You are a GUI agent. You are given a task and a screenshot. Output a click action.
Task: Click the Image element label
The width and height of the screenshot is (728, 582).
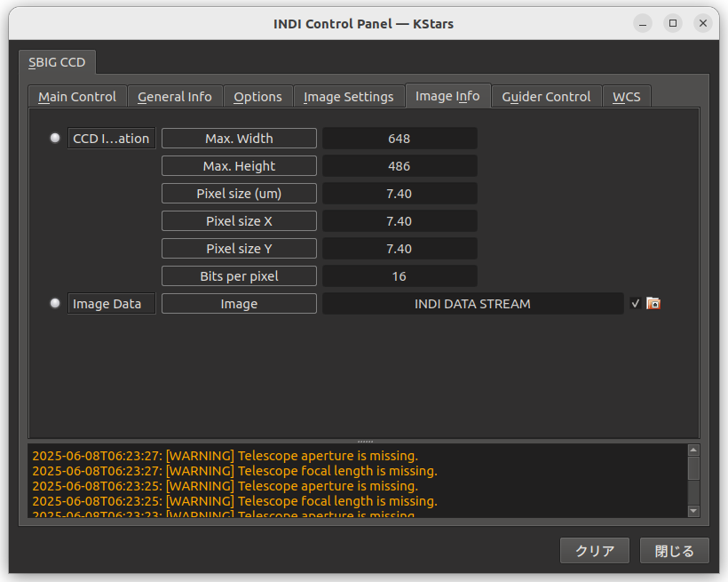(239, 304)
